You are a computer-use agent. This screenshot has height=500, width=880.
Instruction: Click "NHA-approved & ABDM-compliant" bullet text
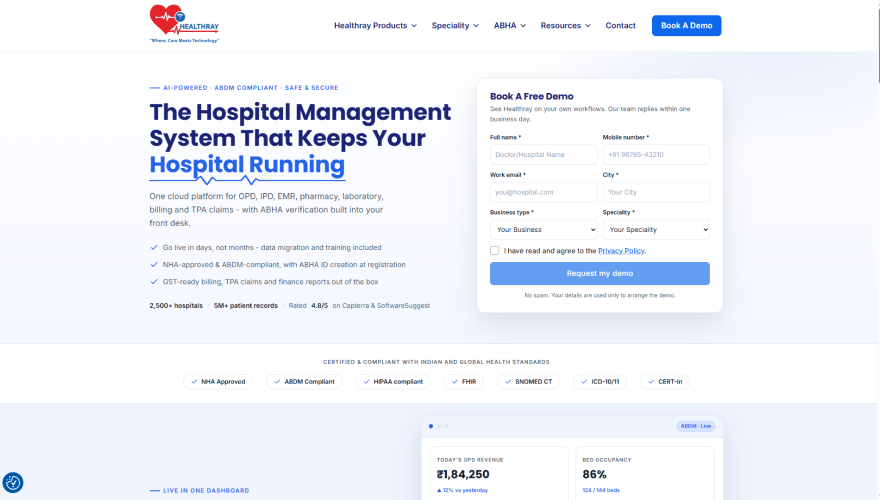[284, 264]
